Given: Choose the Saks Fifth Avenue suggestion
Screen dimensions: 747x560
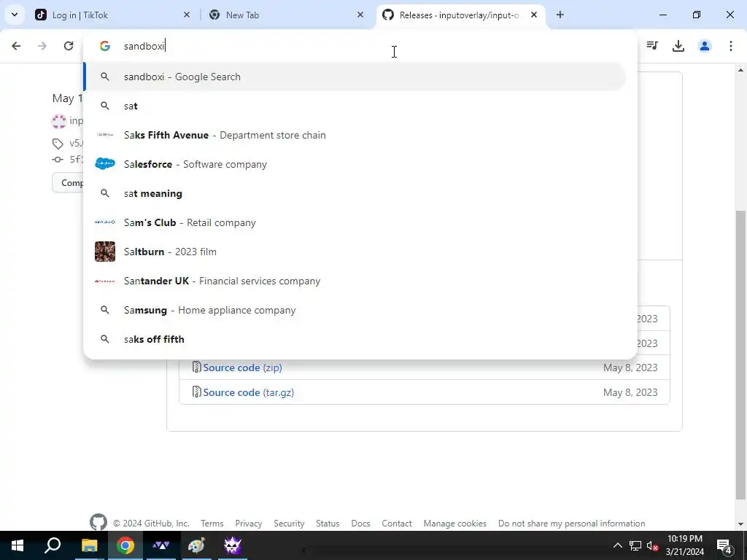Looking at the screenshot, I should click(355, 135).
